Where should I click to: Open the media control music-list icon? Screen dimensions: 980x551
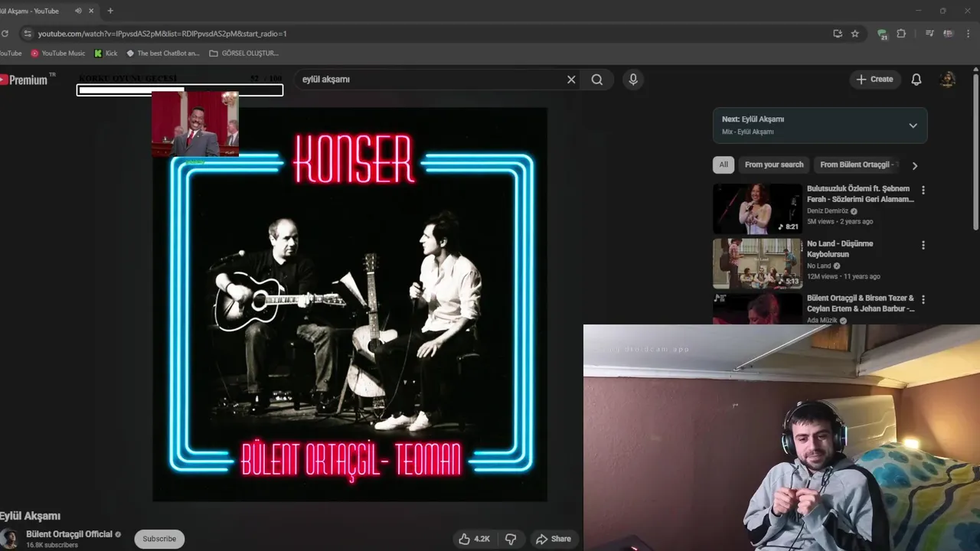[x=929, y=34]
